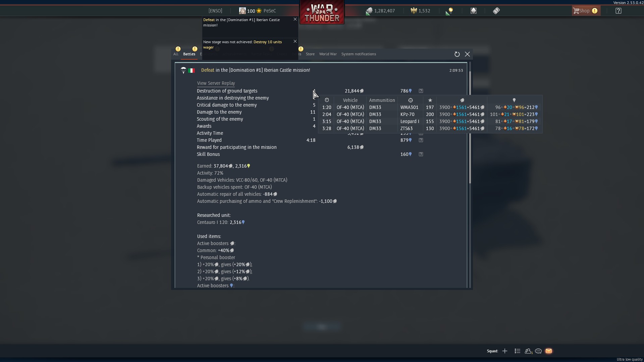Switch to the All messages tab
The width and height of the screenshot is (644, 362).
176,54
